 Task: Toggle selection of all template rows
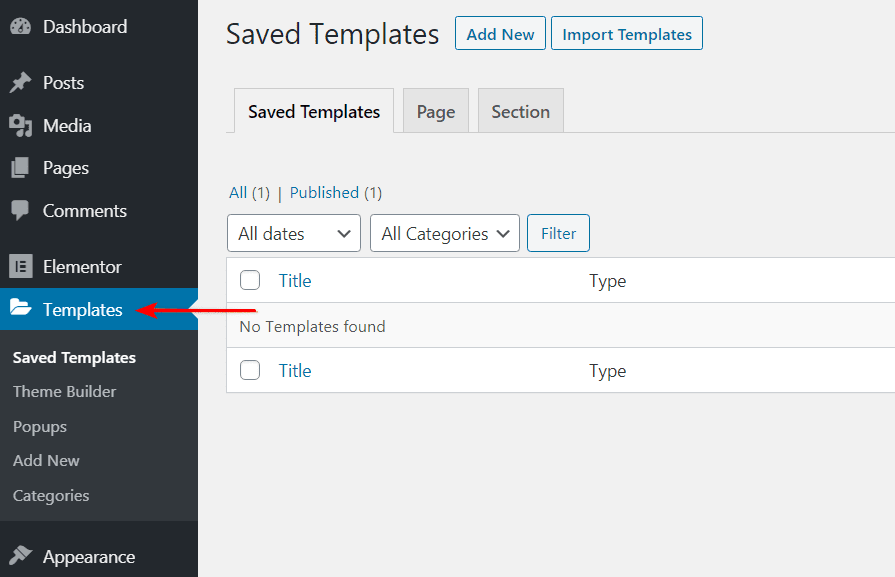(250, 280)
